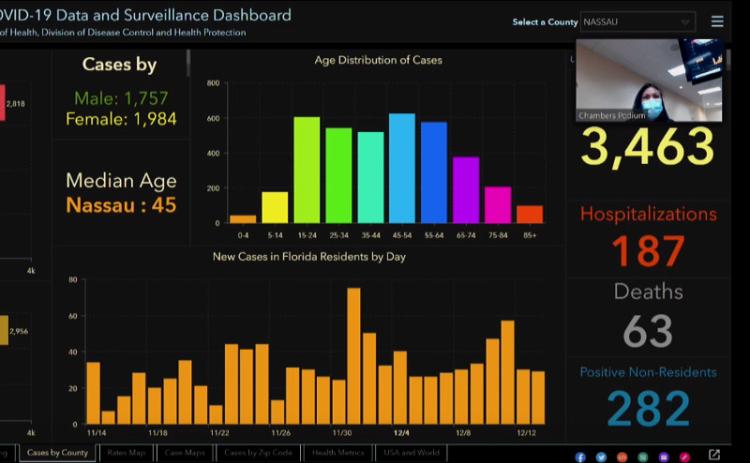The height and width of the screenshot is (463, 750).
Task: Select the purple 65-74 age bar
Action: 466,190
